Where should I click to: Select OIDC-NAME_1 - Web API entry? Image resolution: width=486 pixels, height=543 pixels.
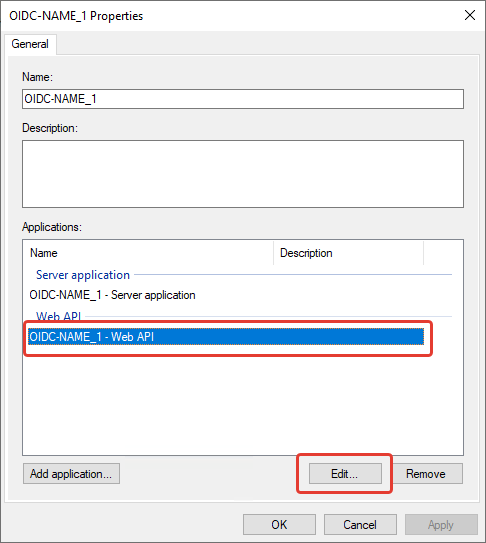[x=226, y=337]
